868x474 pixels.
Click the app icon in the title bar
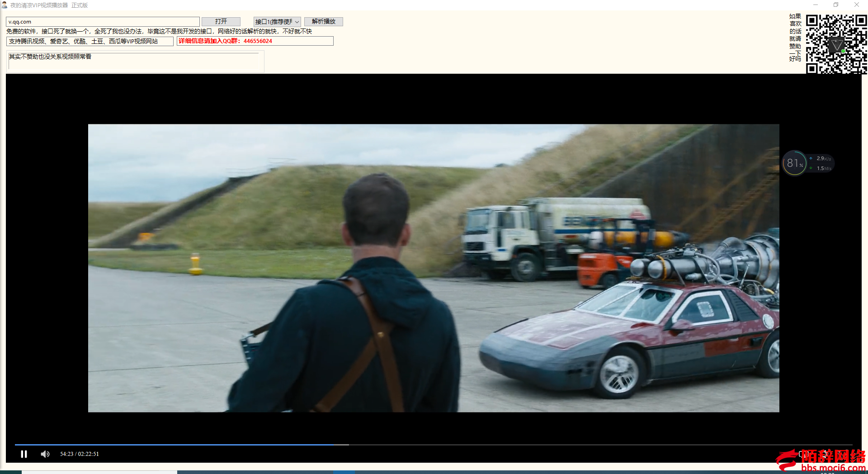tap(5, 5)
